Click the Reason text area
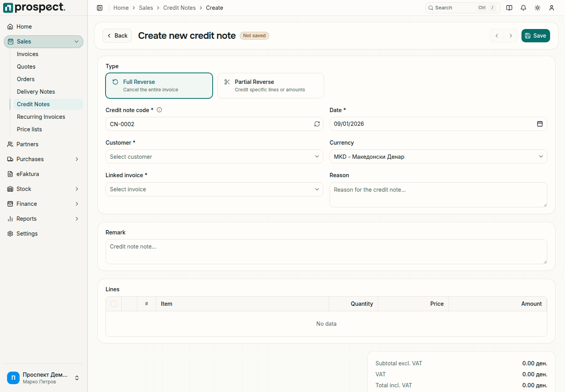The height and width of the screenshot is (392, 565). pos(438,195)
